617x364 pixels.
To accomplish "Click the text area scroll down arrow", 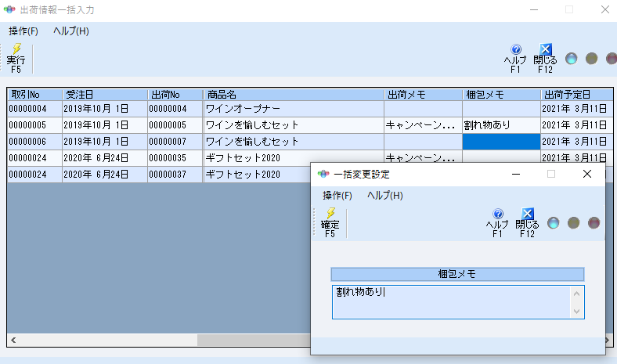I will pos(576,312).
